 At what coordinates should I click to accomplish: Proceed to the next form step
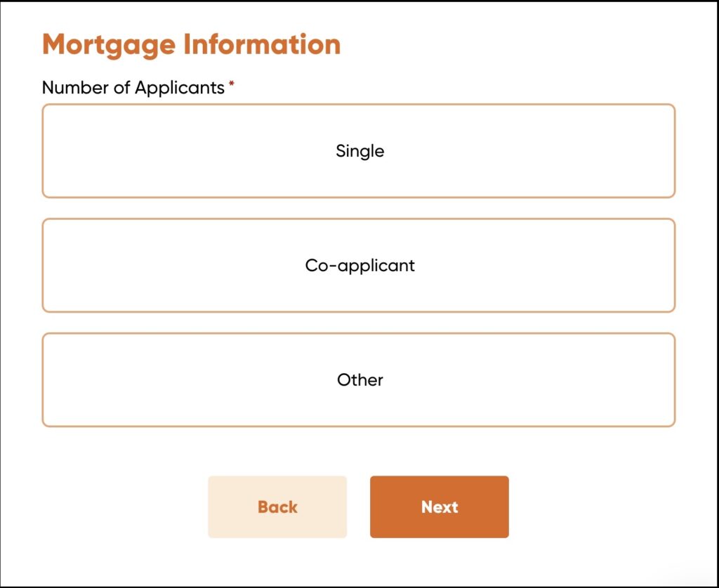(439, 507)
